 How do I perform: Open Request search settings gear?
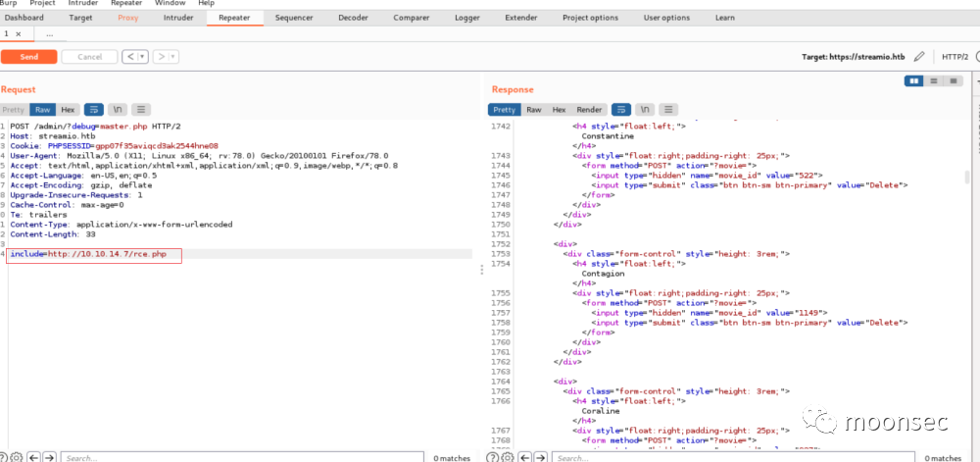coord(17,458)
